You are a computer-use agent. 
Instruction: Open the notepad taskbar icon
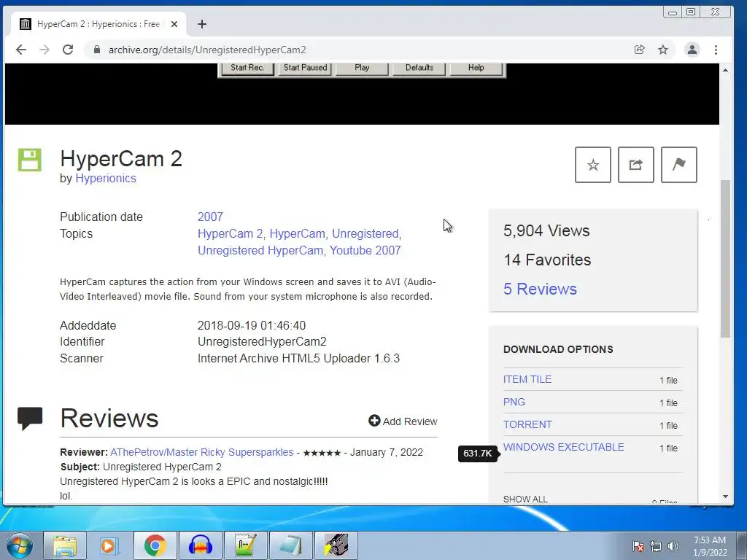pyautogui.click(x=290, y=545)
